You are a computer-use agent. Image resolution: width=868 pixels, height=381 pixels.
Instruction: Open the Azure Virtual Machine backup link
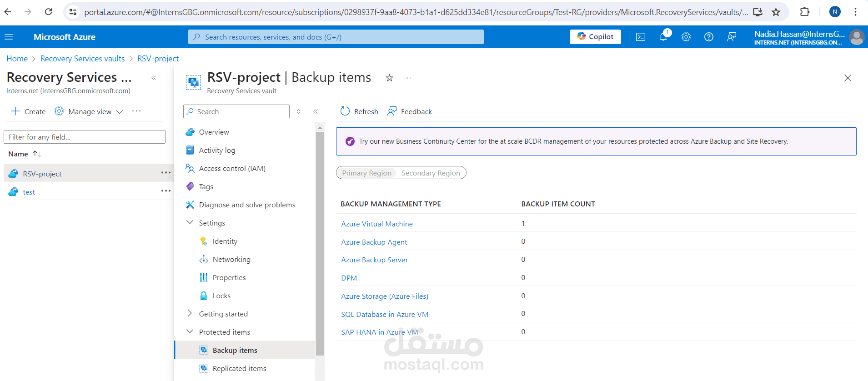(377, 224)
